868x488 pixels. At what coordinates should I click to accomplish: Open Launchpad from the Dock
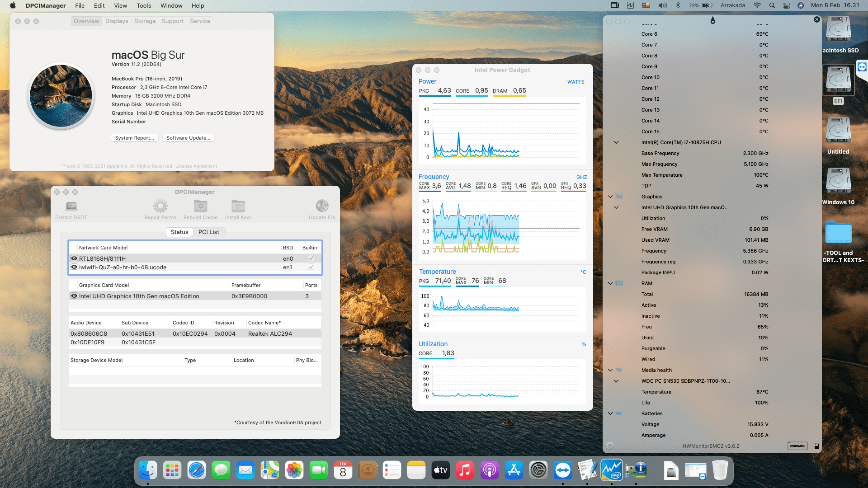coord(172,470)
